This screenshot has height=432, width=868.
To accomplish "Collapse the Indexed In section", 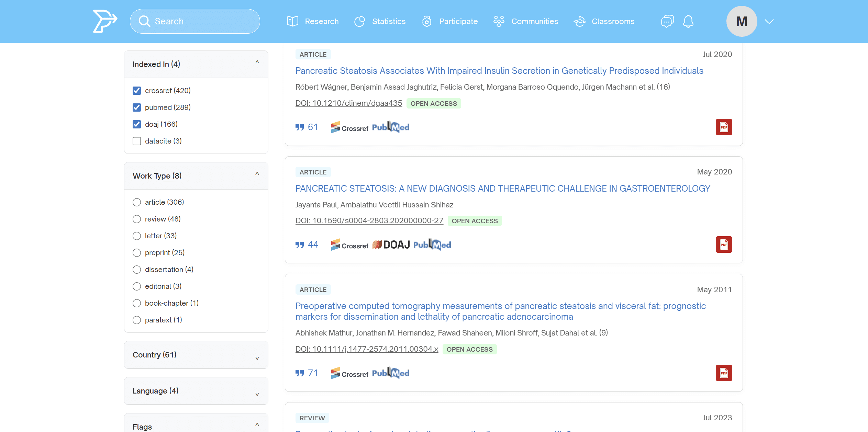I will point(257,62).
